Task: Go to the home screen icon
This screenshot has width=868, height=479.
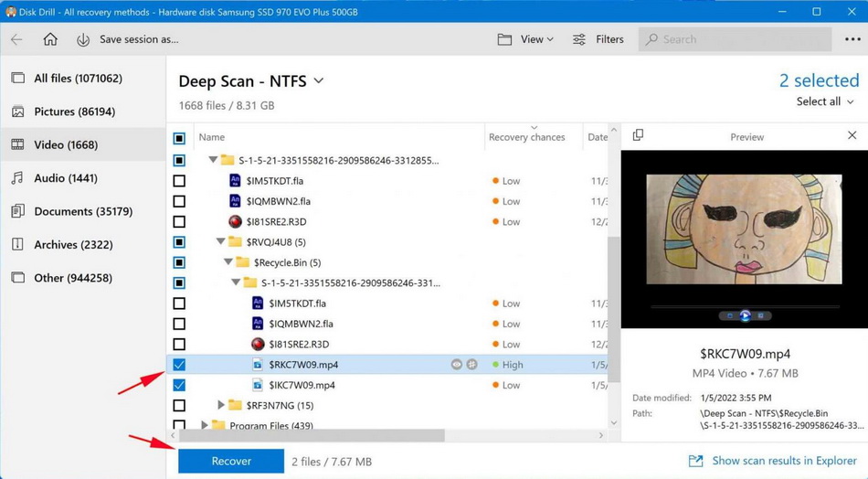Action: click(50, 39)
